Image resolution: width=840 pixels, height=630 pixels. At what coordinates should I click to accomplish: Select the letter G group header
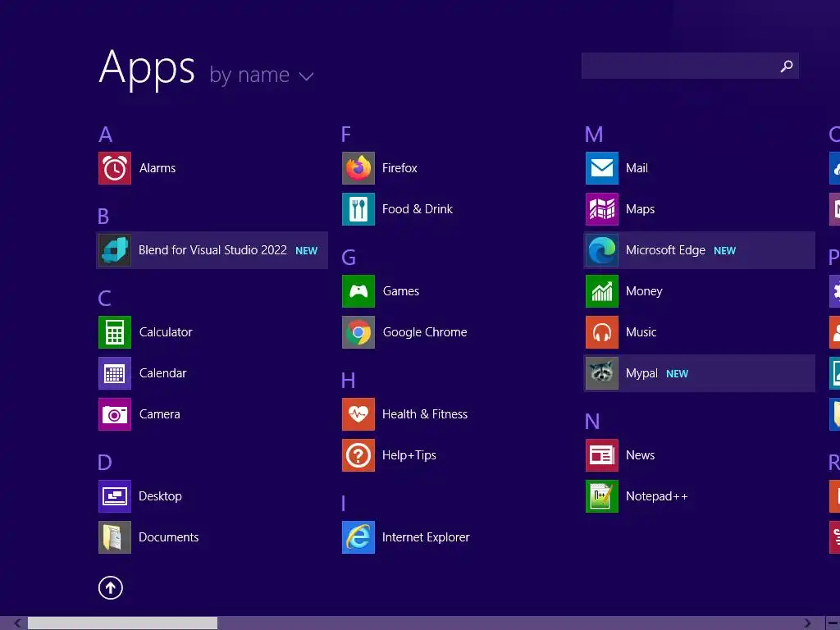[349, 258]
